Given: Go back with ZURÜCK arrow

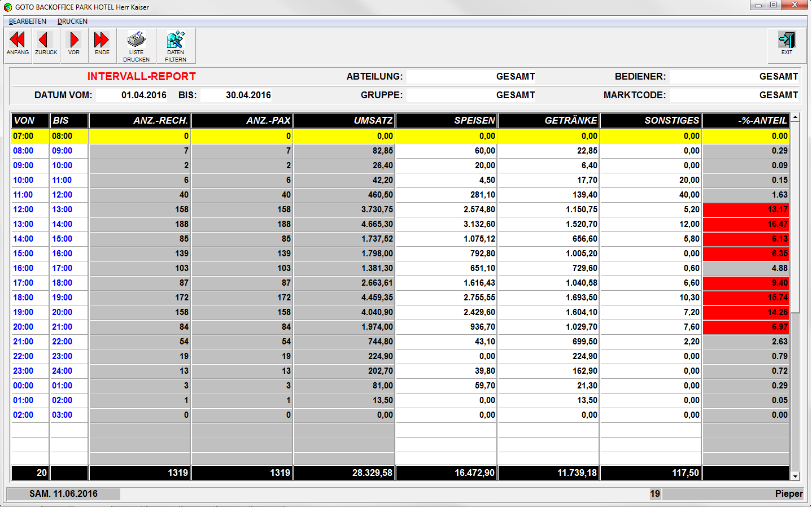Looking at the screenshot, I should tap(46, 45).
